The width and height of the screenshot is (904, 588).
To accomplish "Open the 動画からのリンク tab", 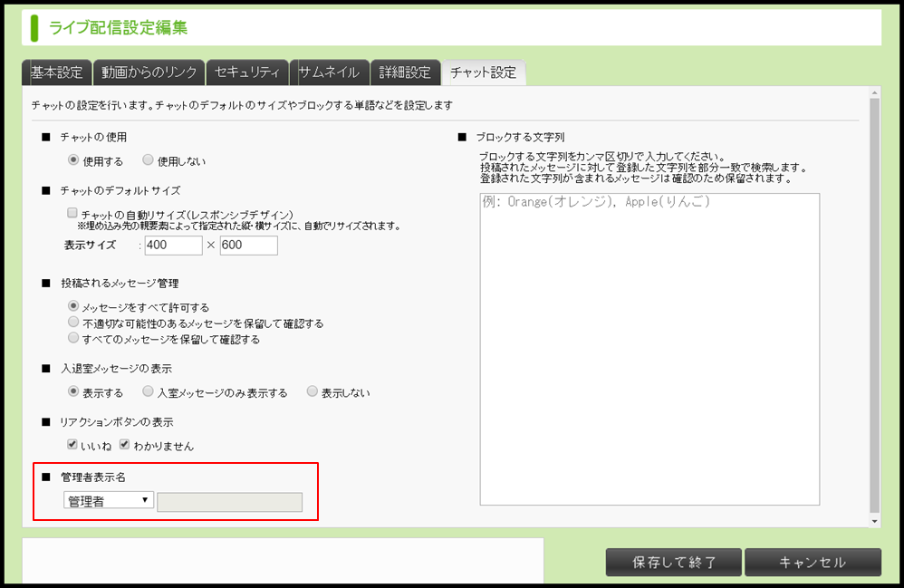I will 149,72.
